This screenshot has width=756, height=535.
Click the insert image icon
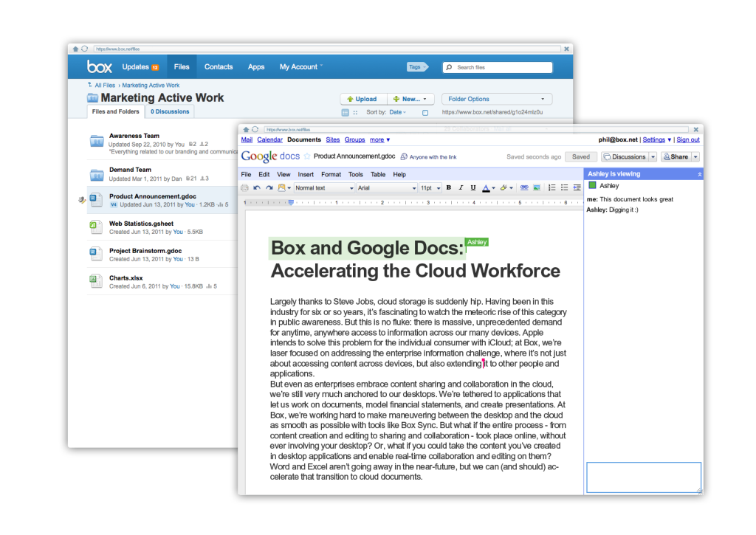click(537, 187)
